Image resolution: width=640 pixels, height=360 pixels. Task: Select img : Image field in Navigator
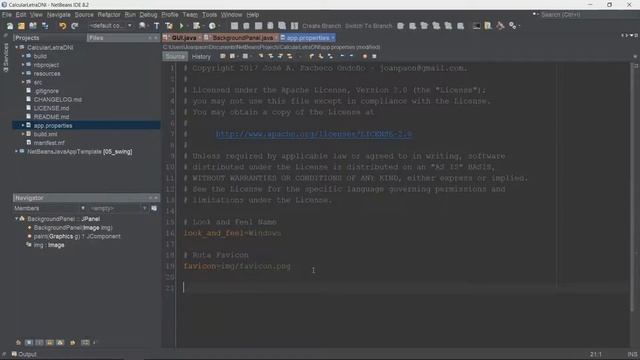[49, 245]
